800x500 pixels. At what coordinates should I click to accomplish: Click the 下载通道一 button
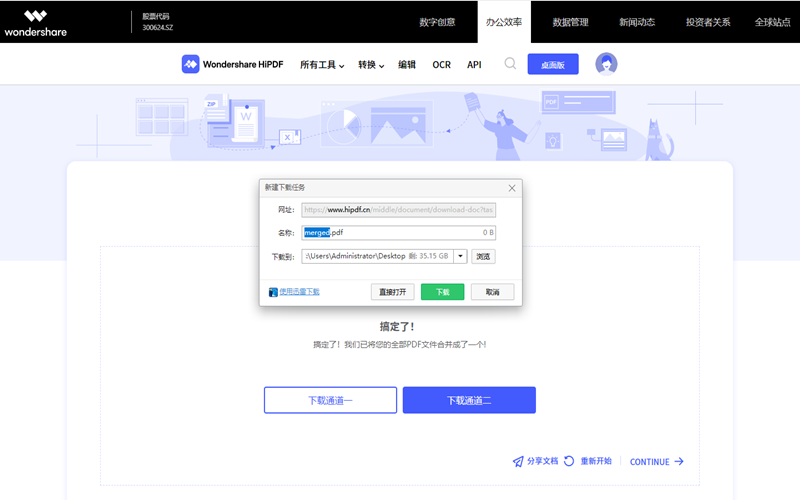pos(330,400)
